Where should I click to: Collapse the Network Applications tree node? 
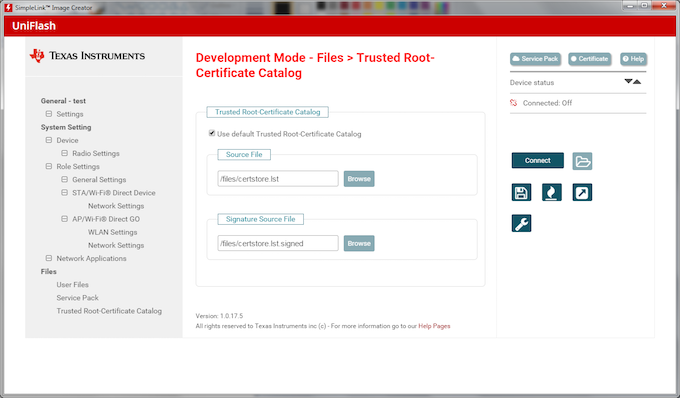point(49,258)
